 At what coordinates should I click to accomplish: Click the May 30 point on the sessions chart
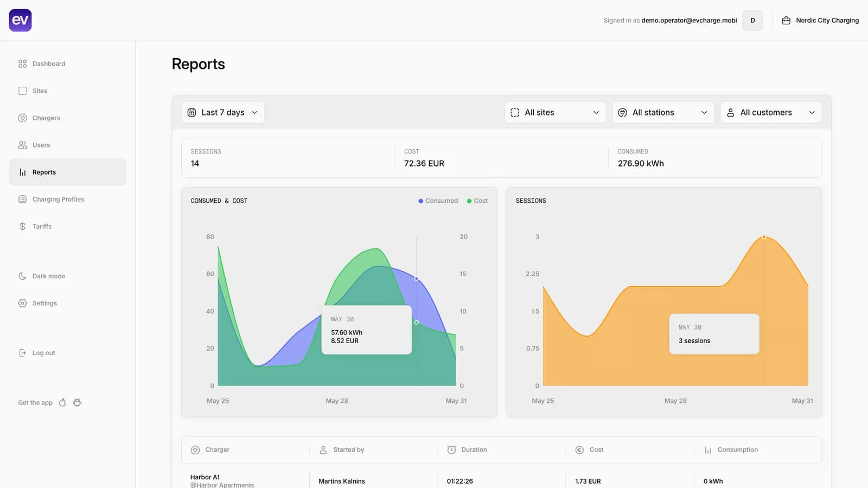point(764,237)
